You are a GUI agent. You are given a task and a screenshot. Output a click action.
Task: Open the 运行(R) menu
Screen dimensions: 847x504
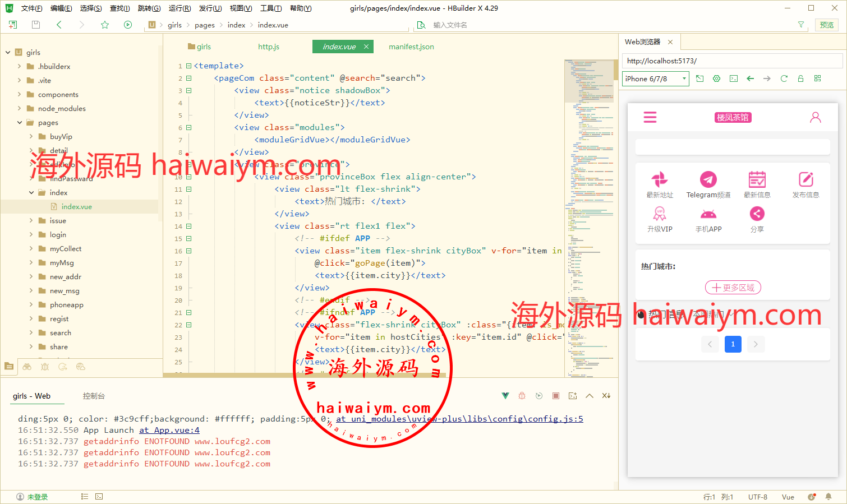pos(179,8)
